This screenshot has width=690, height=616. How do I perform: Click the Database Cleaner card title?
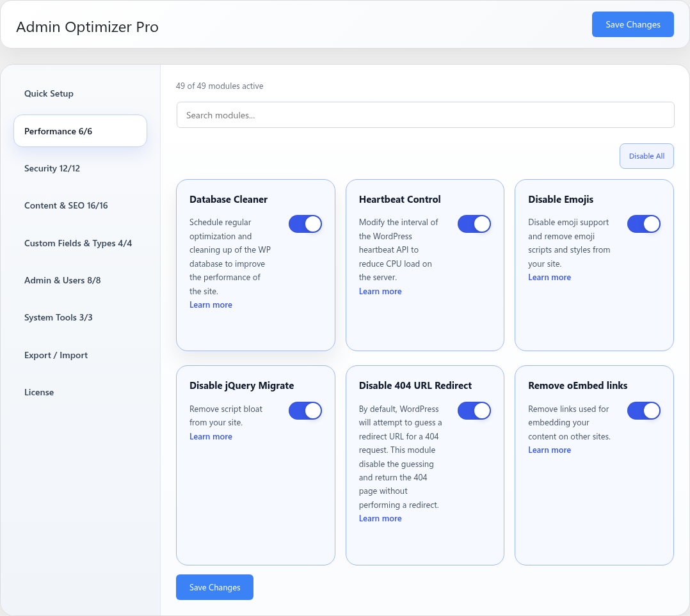(x=229, y=199)
